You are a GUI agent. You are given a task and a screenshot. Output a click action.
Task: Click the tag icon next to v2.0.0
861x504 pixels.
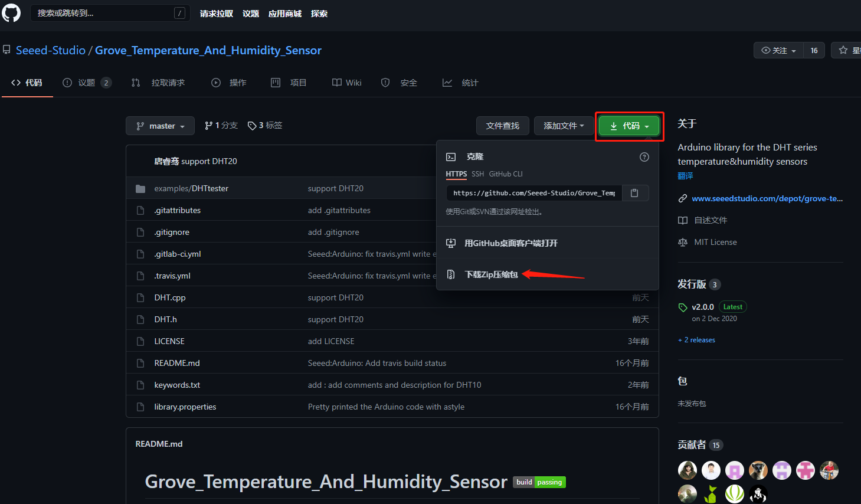click(683, 307)
